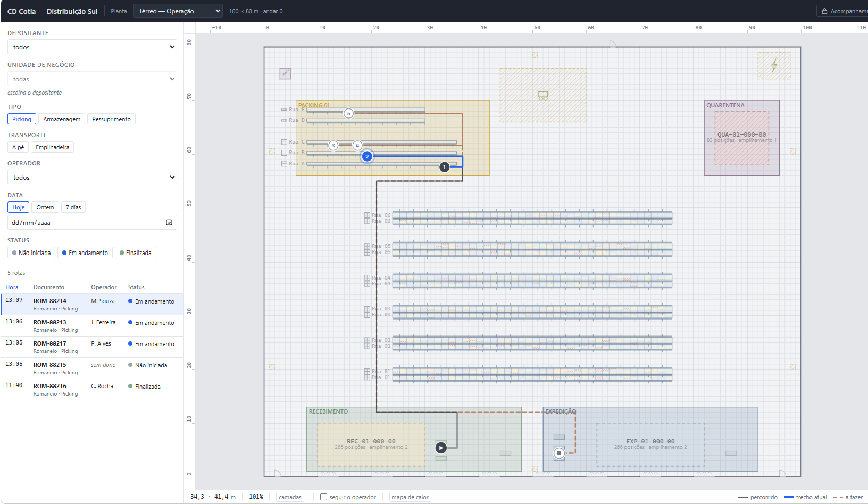Select the '7 dias' date filter
The width and height of the screenshot is (868, 504).
73,207
